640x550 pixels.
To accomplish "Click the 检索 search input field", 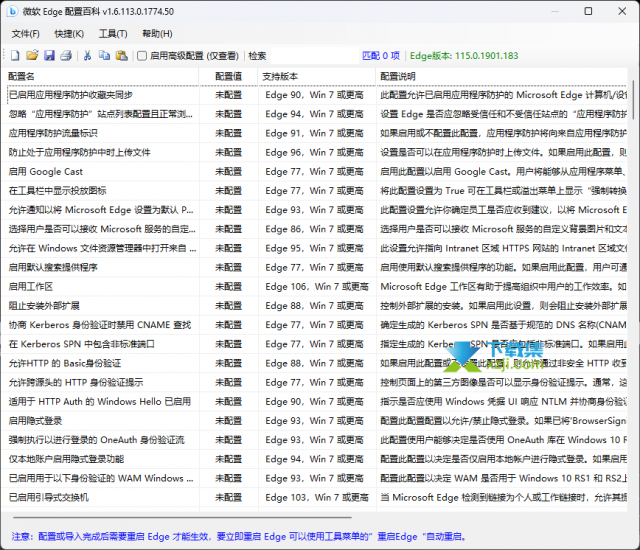I will pyautogui.click(x=314, y=56).
